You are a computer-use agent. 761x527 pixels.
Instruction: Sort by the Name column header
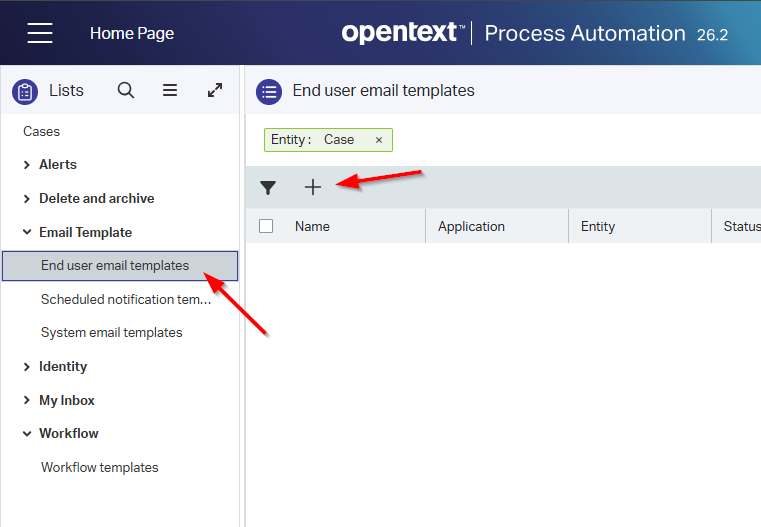(312, 227)
